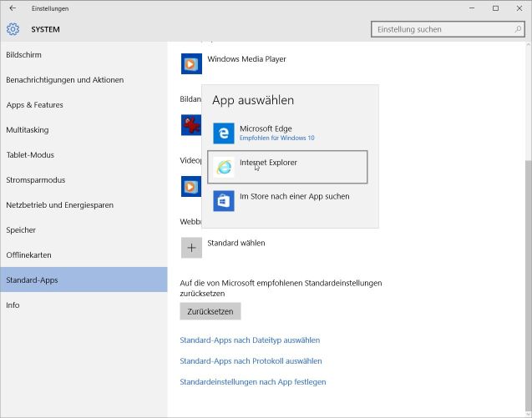Image resolution: width=532 pixels, height=418 pixels.
Task: Click Empfohlen für Windows 10 text
Action: click(x=277, y=138)
